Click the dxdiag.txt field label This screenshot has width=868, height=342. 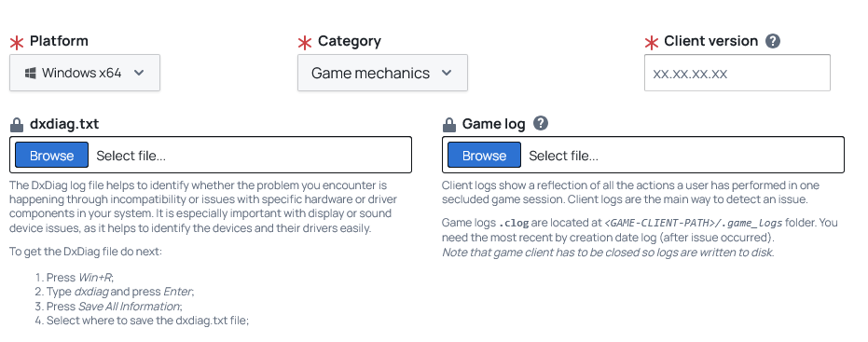(x=64, y=124)
